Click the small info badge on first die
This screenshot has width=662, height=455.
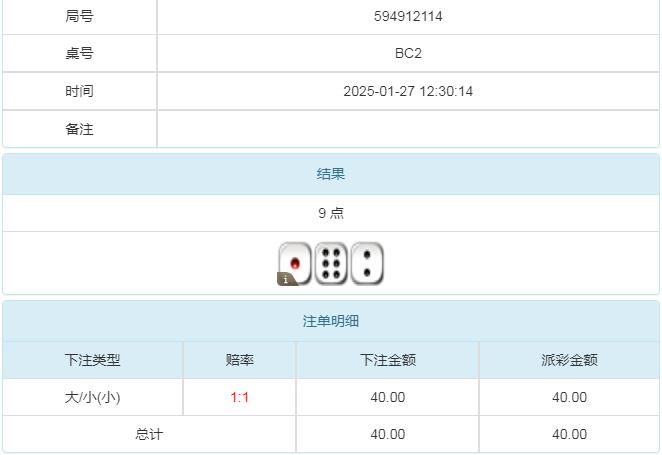(x=284, y=280)
